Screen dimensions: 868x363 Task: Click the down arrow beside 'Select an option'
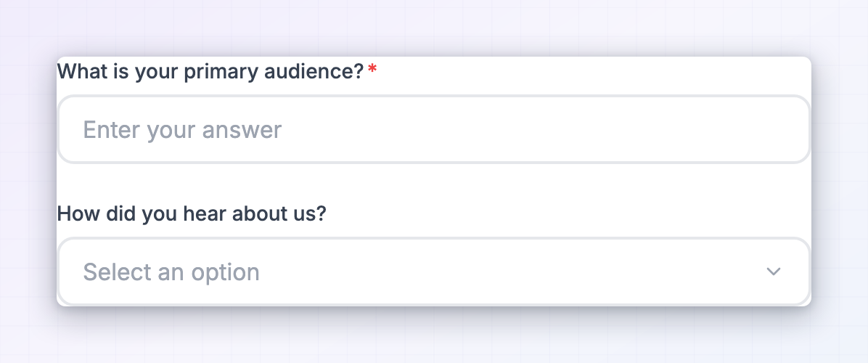773,271
